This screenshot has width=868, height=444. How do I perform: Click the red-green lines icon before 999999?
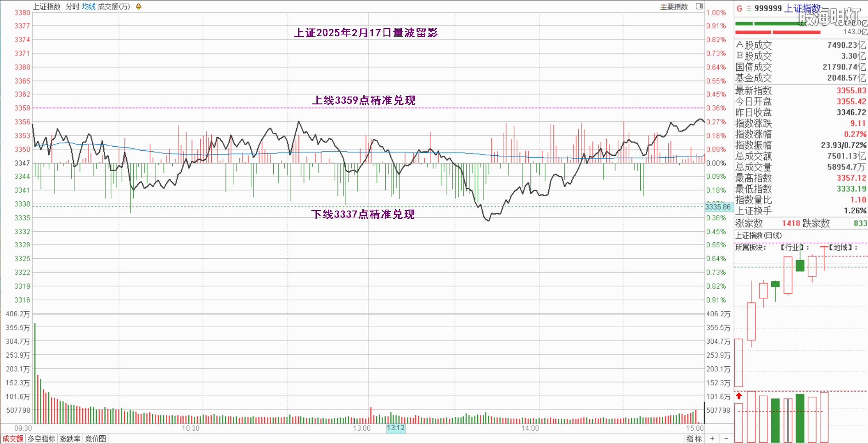coord(749,8)
